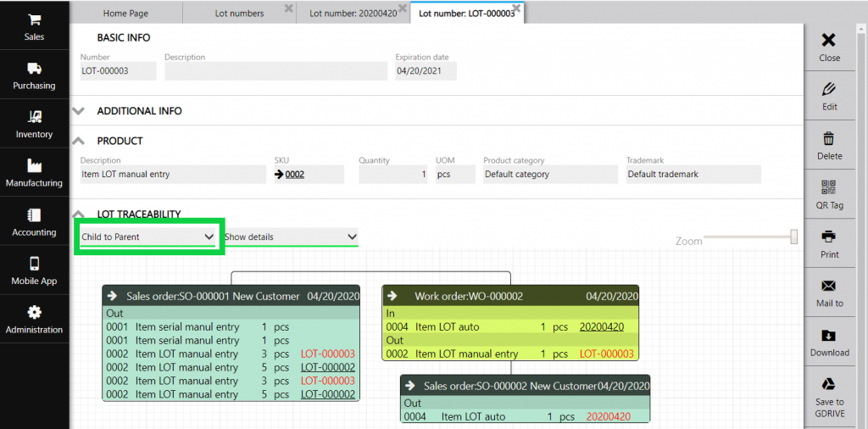
Task: Click the Edit pencil icon
Action: click(829, 89)
